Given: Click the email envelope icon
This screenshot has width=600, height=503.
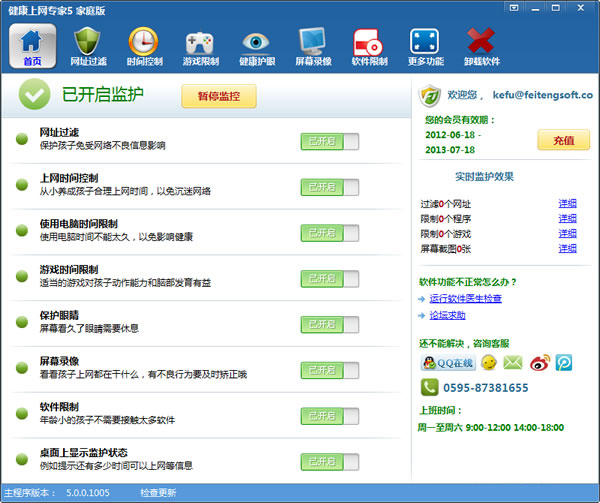Looking at the screenshot, I should (x=513, y=362).
